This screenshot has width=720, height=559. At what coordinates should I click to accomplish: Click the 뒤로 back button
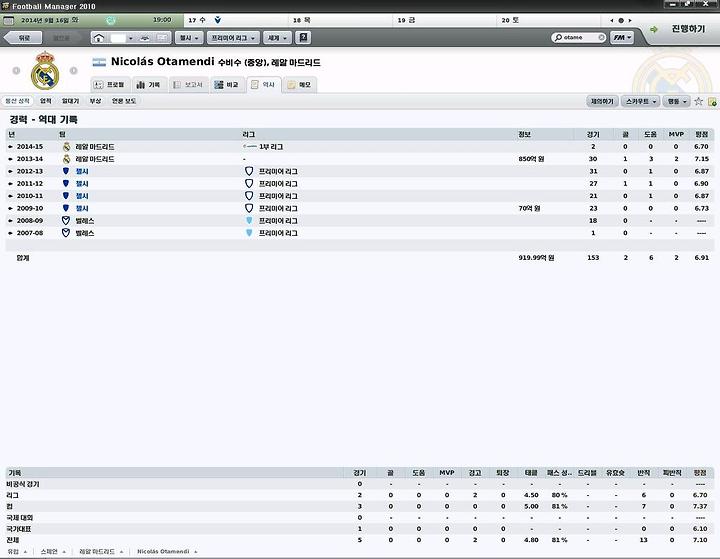pyautogui.click(x=23, y=38)
